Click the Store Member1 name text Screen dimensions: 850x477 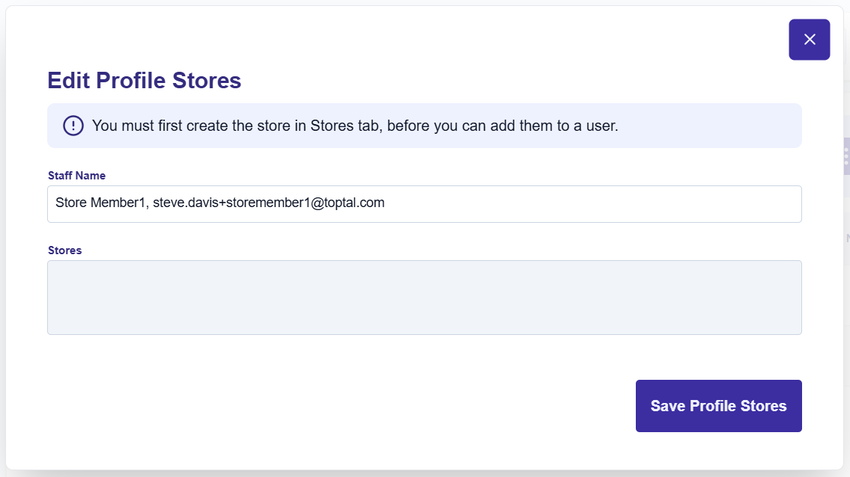[100, 203]
